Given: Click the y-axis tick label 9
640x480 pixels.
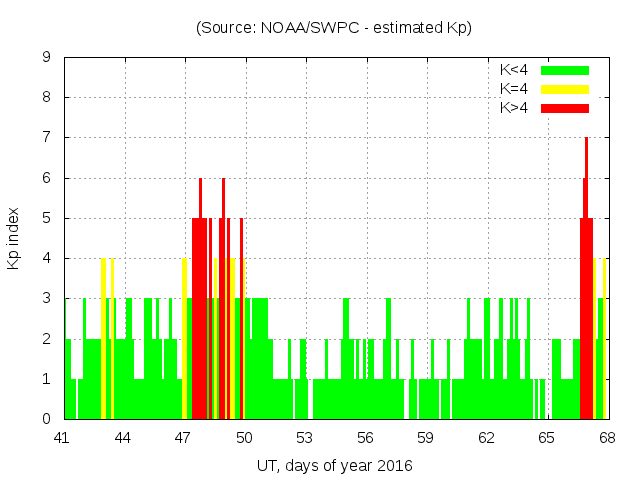Looking at the screenshot, I should [x=47, y=58].
